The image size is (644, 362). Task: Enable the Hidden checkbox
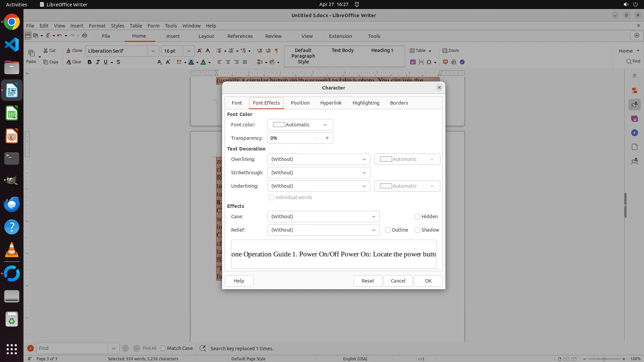click(418, 217)
